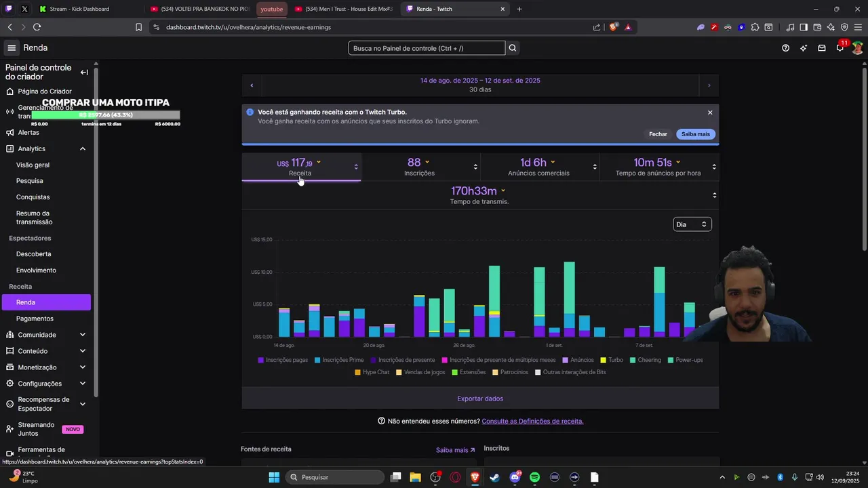
Task: Click the Brave Rewards triangle icon
Action: 628,27
